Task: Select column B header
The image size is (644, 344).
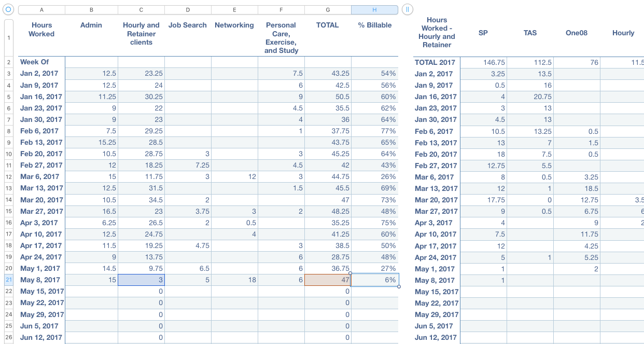Action: click(91, 10)
